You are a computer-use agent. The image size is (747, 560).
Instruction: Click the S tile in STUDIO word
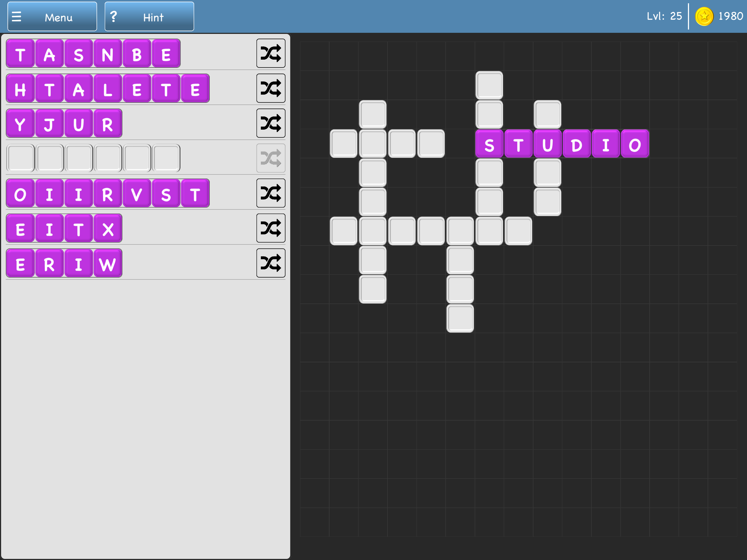(489, 144)
